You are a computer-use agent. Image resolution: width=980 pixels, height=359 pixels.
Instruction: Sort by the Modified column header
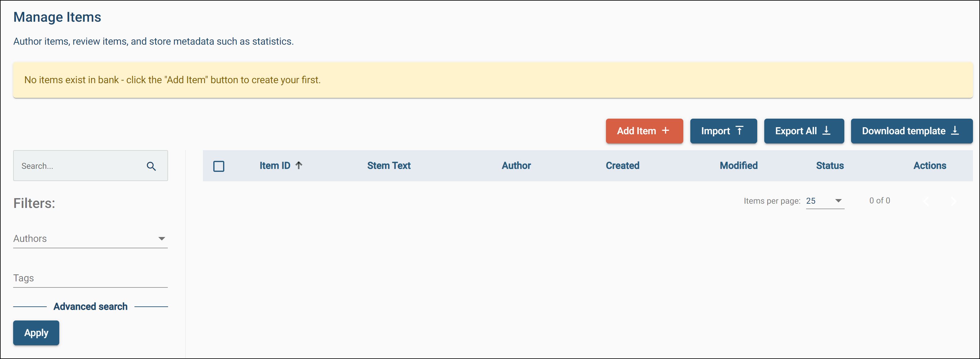click(738, 166)
